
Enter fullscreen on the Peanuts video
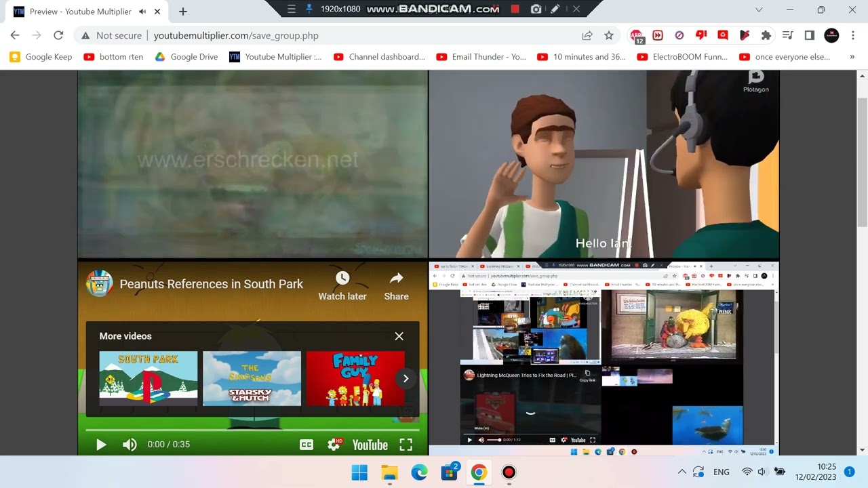[x=406, y=445]
